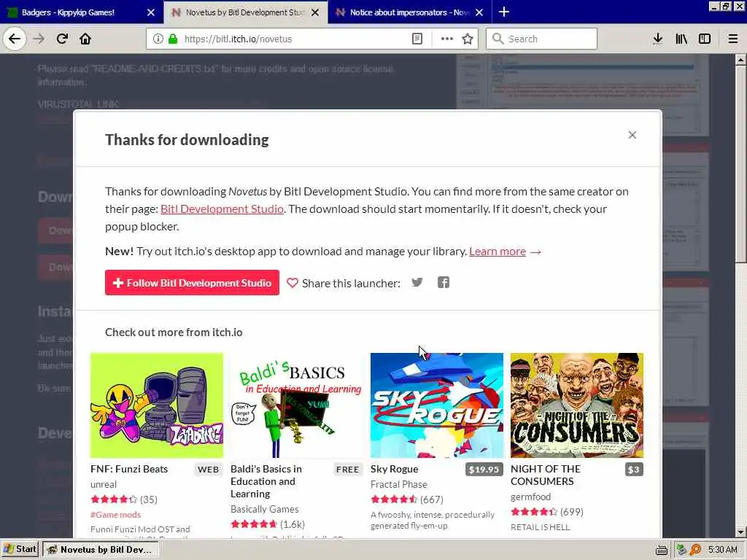Image resolution: width=747 pixels, height=560 pixels.
Task: Click the WEB label on Funzi Beats
Action: tap(208, 470)
